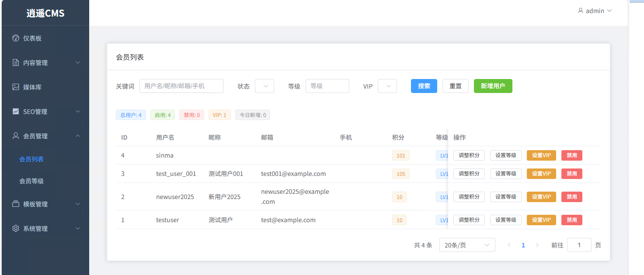Go to previous page arrow in pagination
644x275 pixels.
click(509, 245)
